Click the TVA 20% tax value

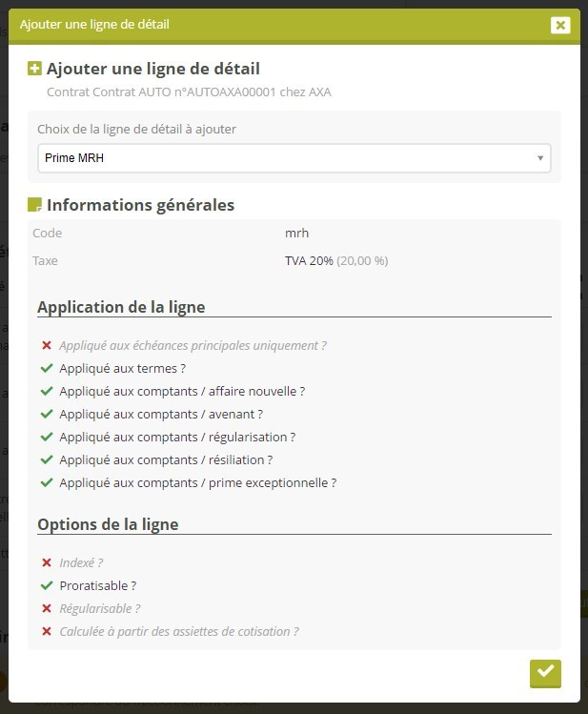coord(309,260)
